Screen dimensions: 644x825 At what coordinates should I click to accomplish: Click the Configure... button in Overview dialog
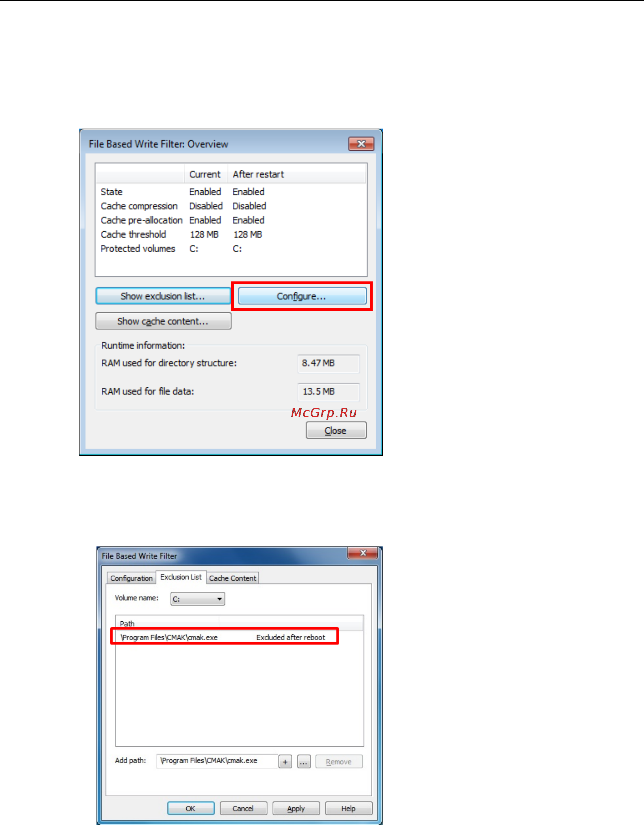[302, 296]
